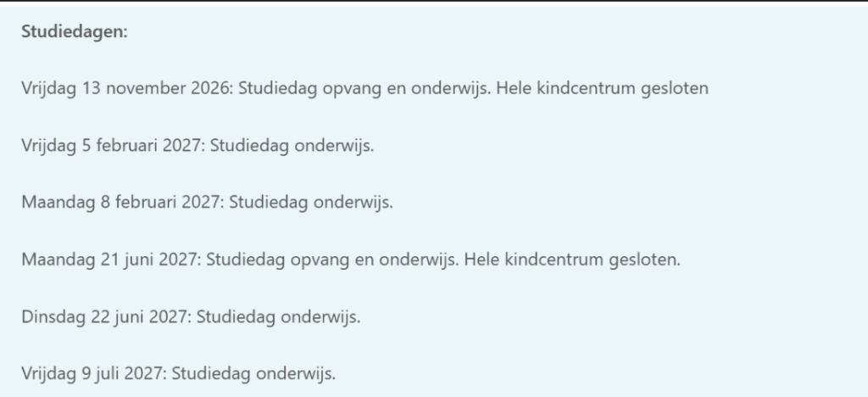The width and height of the screenshot is (868, 397).
Task: Click the word gesloten on november line
Action: click(x=675, y=88)
